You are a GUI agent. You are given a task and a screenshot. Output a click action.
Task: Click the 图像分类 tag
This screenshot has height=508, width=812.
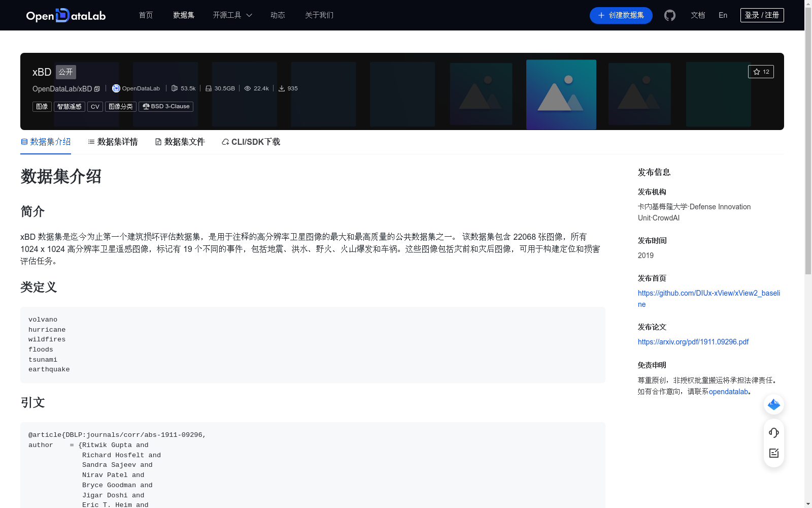point(121,107)
